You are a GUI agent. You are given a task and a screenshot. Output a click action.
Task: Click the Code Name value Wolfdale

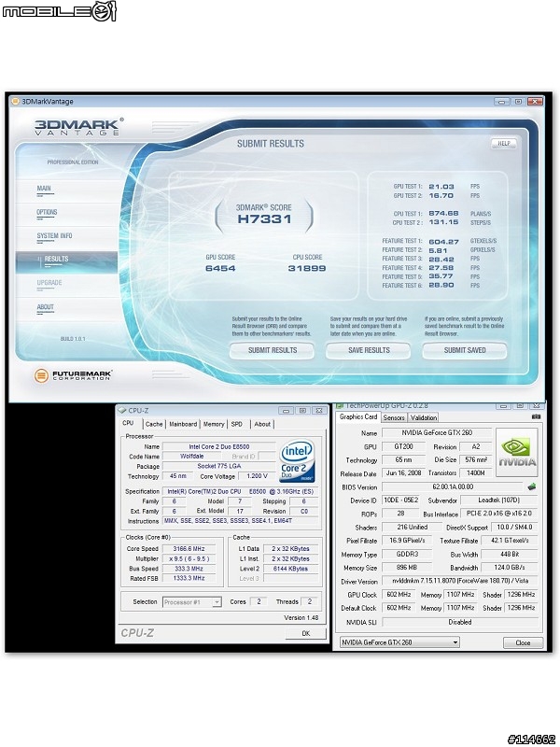pos(192,457)
